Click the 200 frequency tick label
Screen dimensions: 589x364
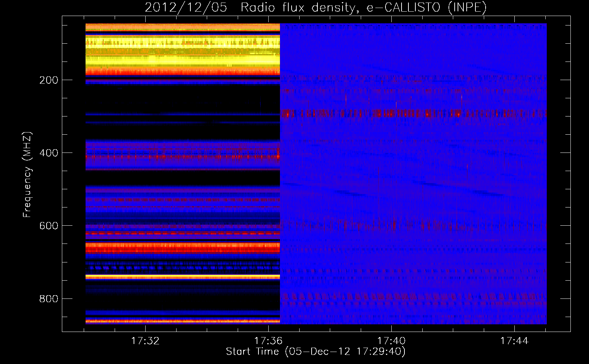click(x=49, y=80)
